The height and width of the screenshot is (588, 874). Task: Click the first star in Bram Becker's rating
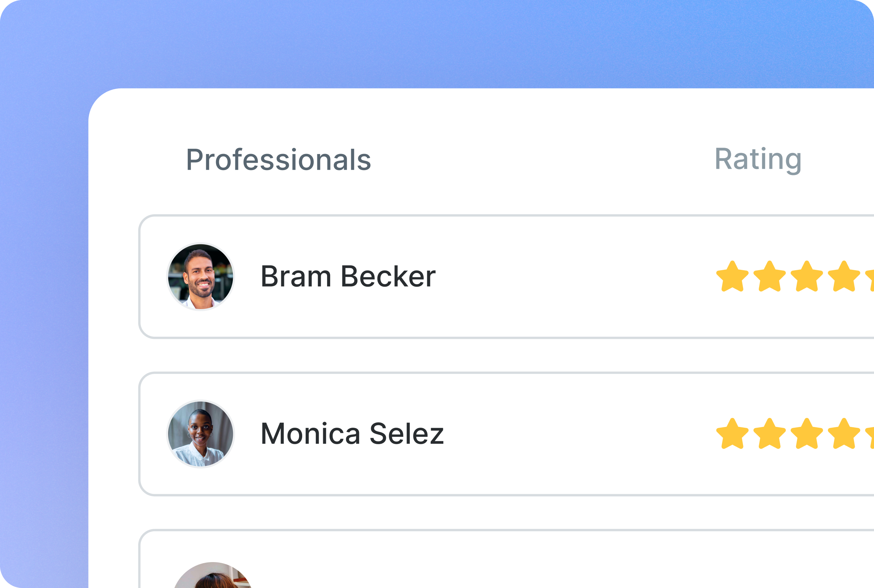pyautogui.click(x=732, y=276)
